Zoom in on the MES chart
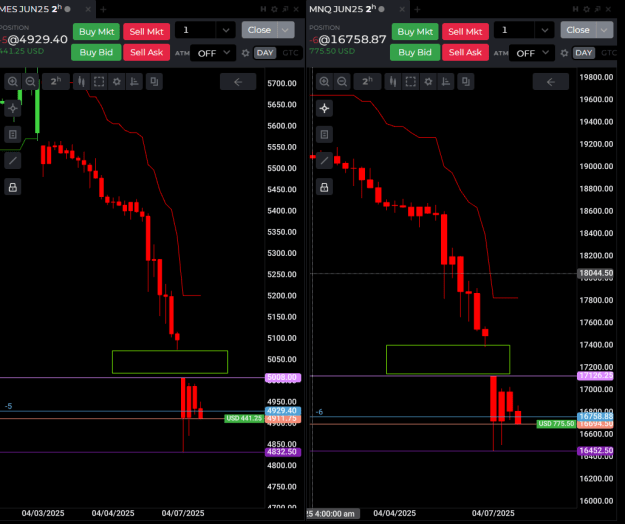The height and width of the screenshot is (524, 625). (x=13, y=82)
